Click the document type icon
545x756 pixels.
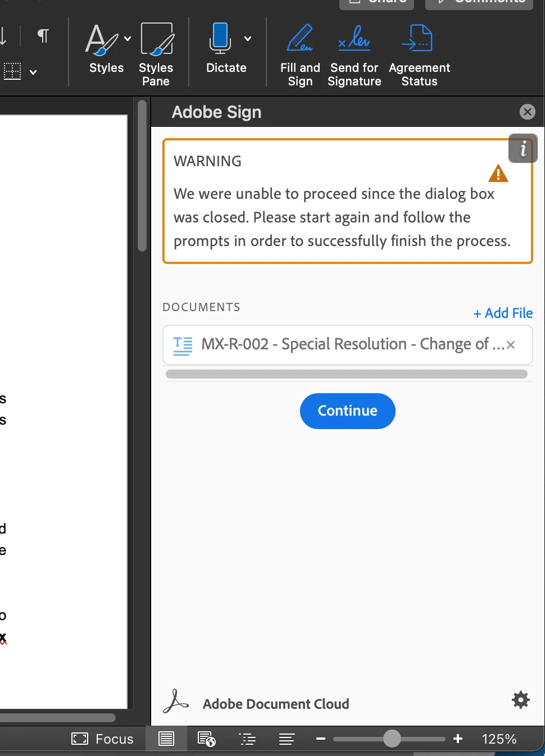click(183, 345)
